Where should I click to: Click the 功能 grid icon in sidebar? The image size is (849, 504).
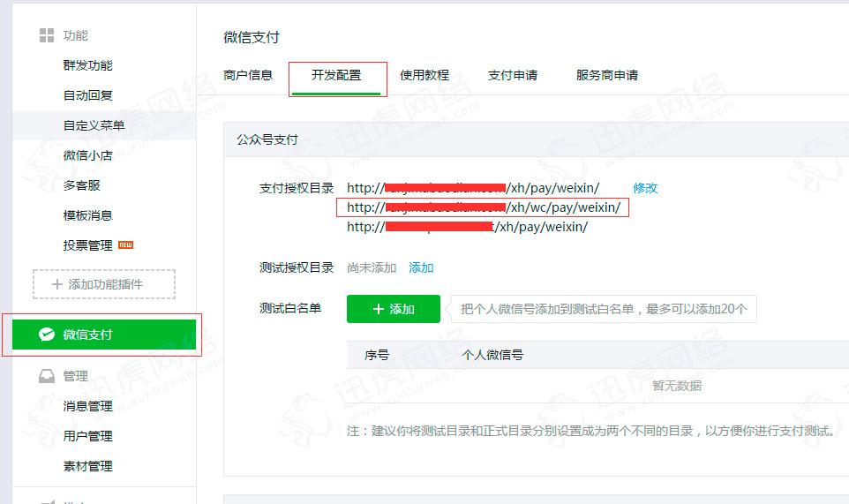click(x=47, y=35)
